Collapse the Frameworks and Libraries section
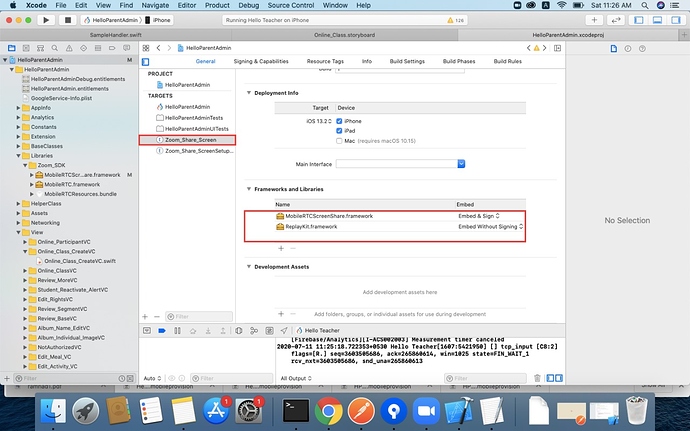This screenshot has width=690, height=431. point(249,189)
